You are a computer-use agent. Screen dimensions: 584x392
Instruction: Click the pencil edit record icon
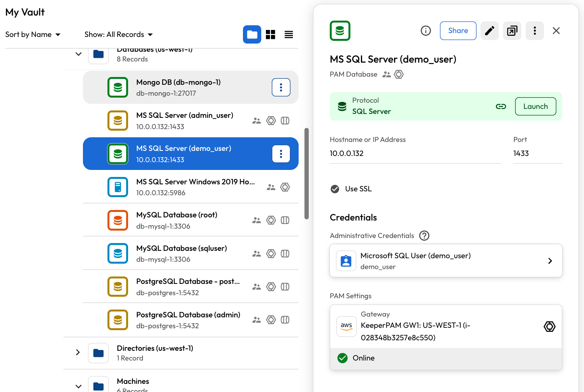489,31
